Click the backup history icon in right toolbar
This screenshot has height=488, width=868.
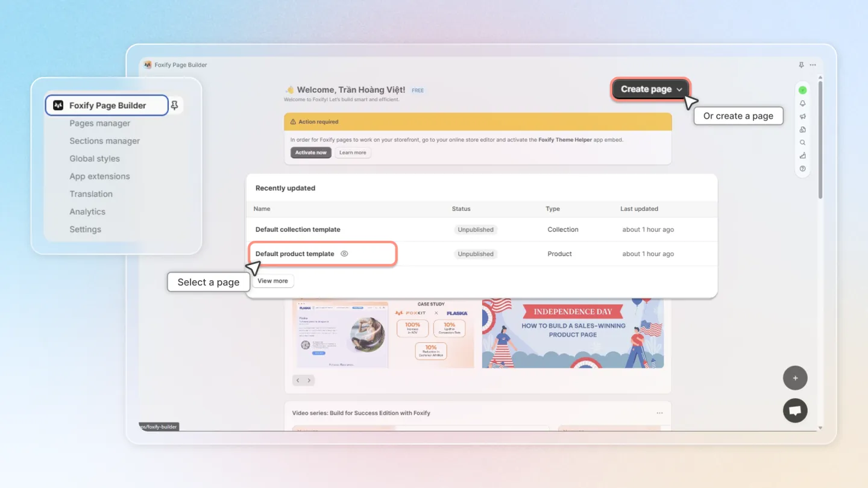802,130
